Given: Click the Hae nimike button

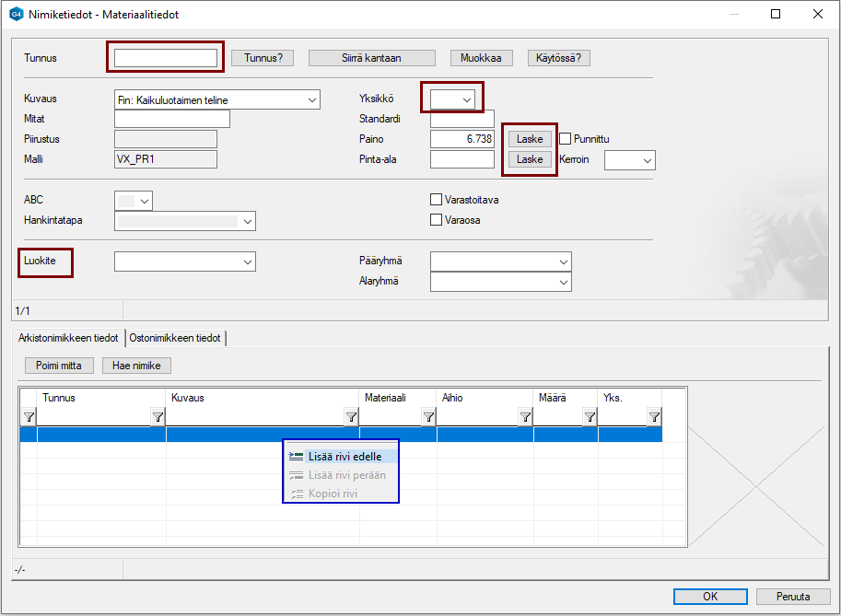Looking at the screenshot, I should (136, 366).
